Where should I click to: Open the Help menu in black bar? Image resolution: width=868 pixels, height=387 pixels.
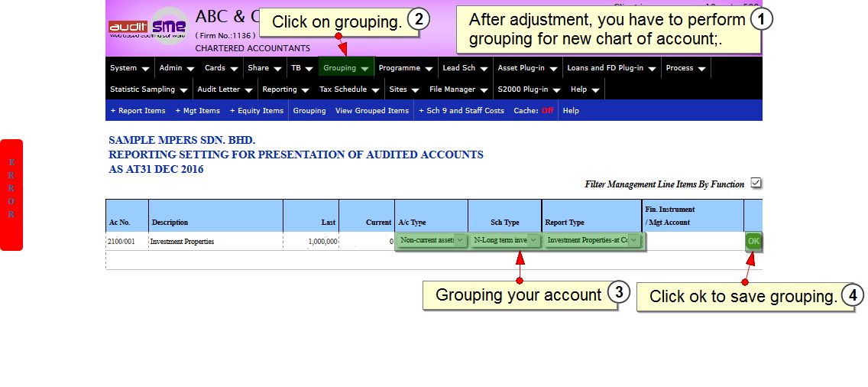(585, 89)
